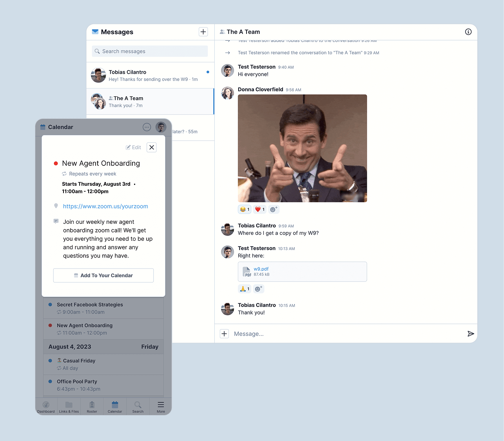Click Add To Your Calendar button
This screenshot has height=441, width=504.
tap(103, 276)
